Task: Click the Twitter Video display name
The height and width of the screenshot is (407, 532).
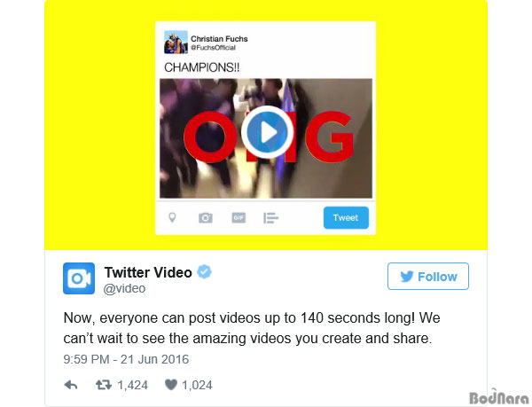Action: (x=148, y=272)
